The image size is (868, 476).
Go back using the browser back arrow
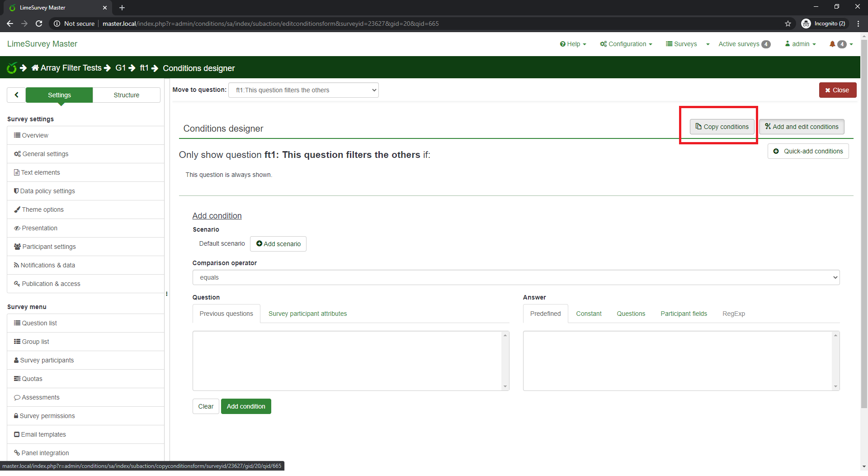click(x=10, y=24)
